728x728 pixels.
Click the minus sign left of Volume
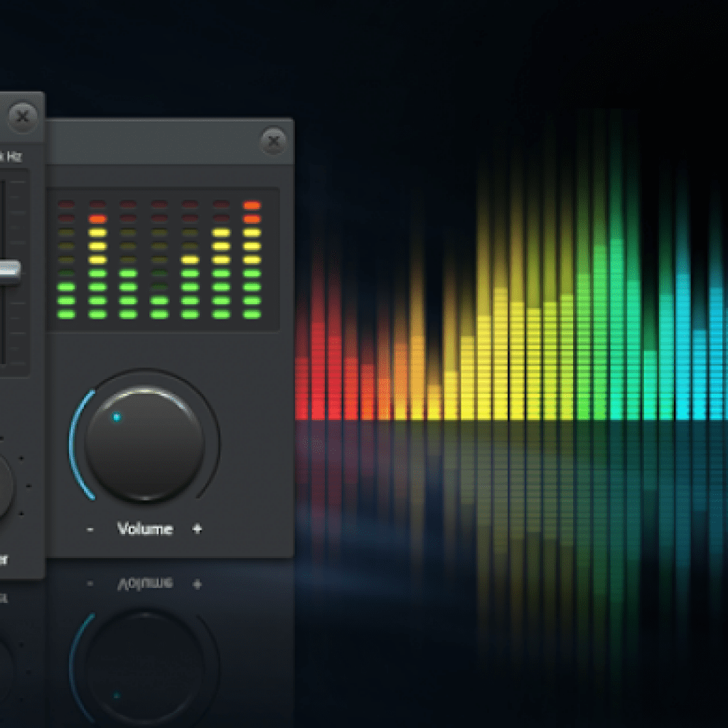(90, 529)
